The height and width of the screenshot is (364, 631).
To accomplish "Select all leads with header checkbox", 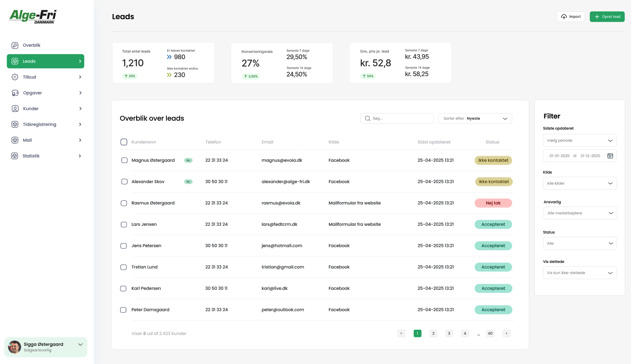I will (124, 142).
